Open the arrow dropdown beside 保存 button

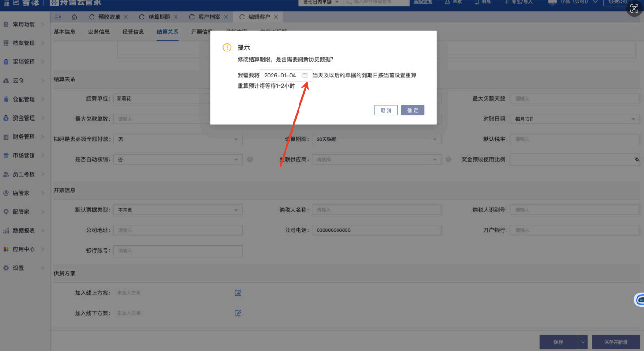pyautogui.click(x=583, y=342)
